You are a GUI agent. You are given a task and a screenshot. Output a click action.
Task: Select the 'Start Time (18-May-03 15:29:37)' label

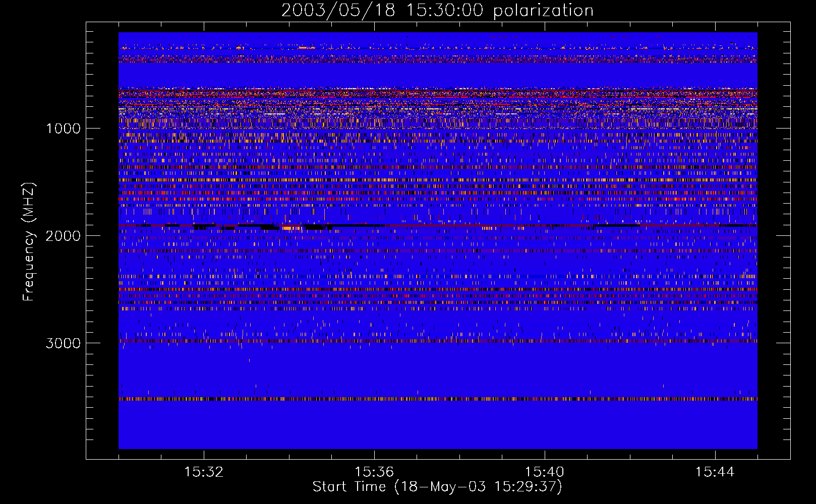point(437,487)
